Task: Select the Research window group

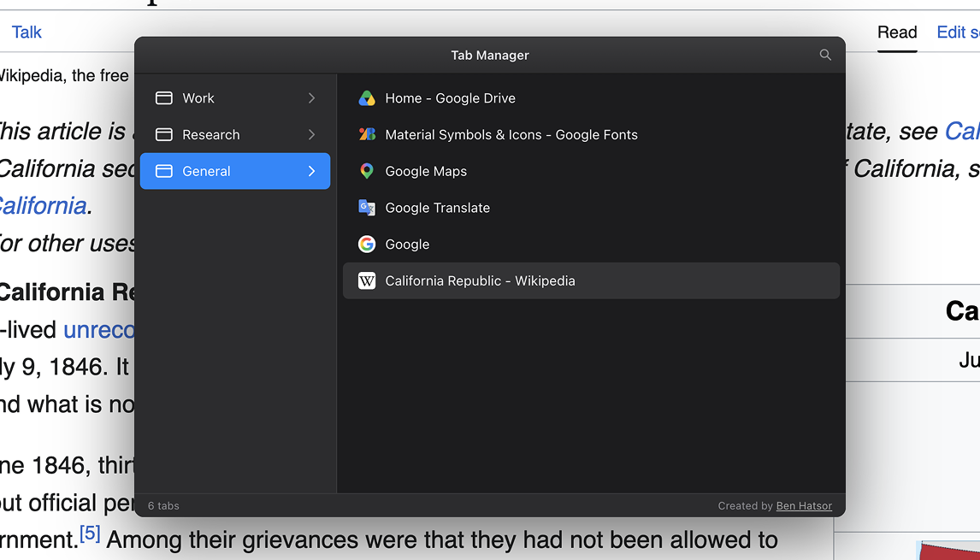Action: click(235, 134)
